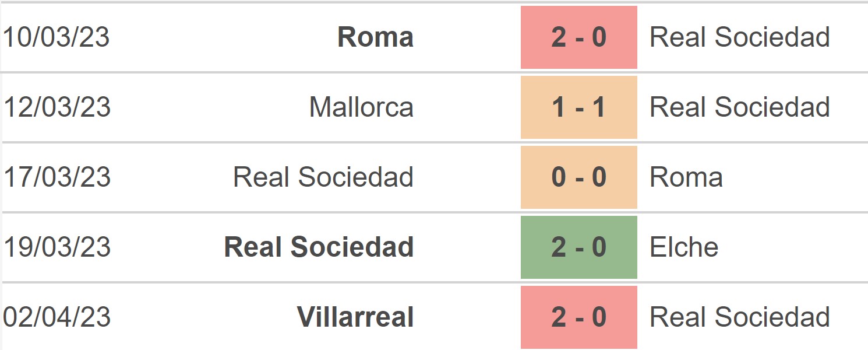Viewport: 868px width, 350px height.
Task: Click home team Roma in first row
Action: (x=375, y=37)
